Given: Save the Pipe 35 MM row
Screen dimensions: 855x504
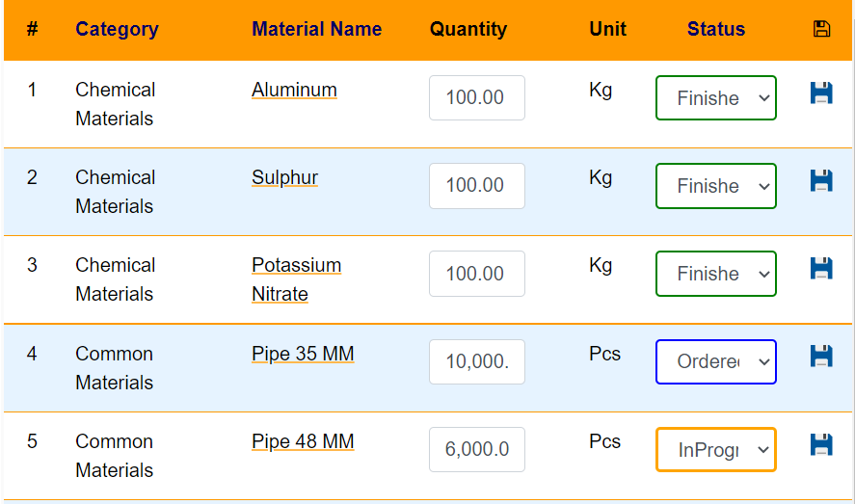Looking at the screenshot, I should pyautogui.click(x=821, y=356).
